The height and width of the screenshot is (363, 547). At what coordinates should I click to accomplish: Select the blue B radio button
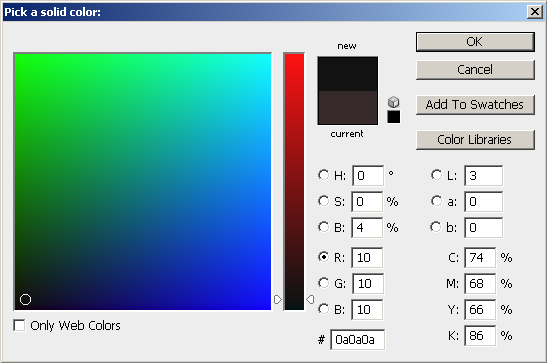[323, 309]
